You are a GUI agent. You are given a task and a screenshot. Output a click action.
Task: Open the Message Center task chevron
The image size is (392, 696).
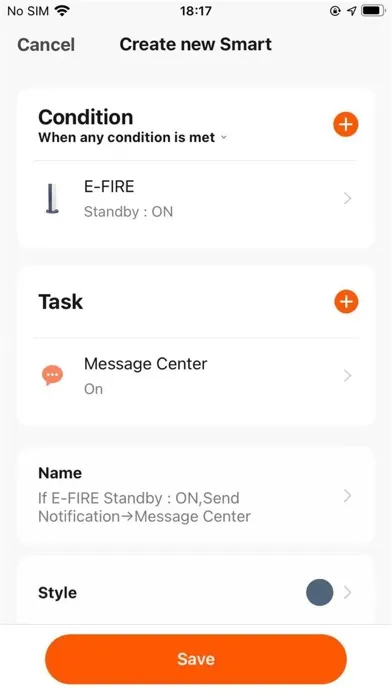348,376
